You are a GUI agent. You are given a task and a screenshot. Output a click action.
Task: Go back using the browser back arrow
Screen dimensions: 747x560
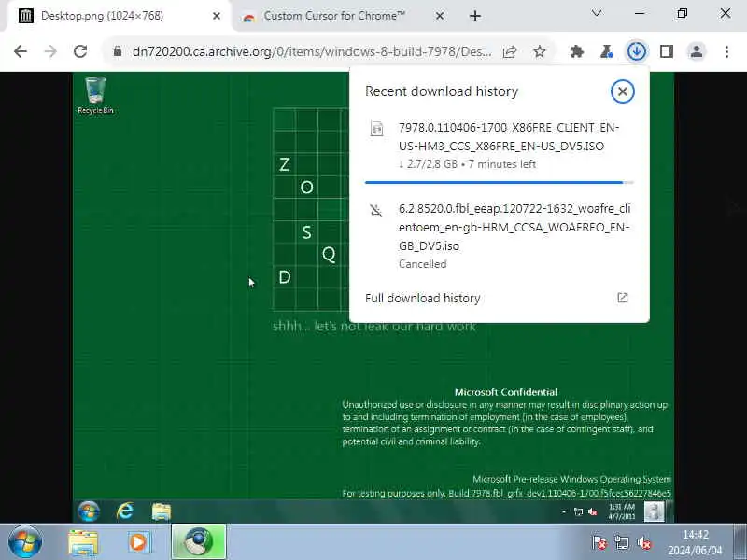21,51
